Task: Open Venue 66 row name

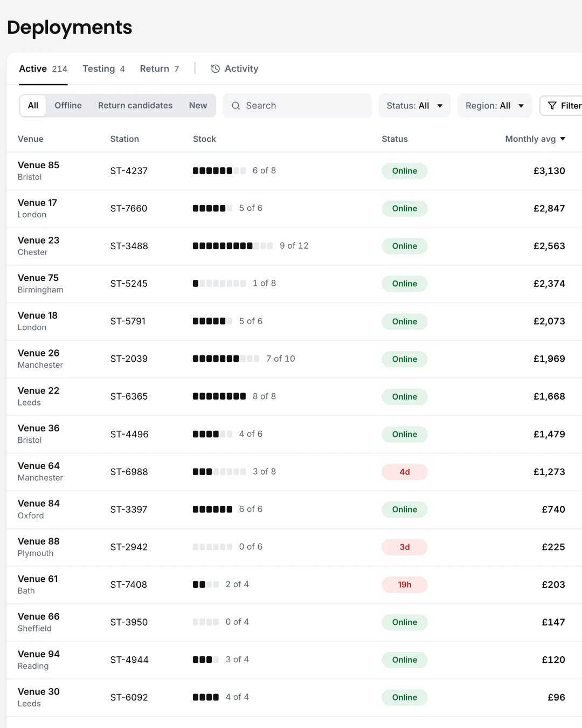Action: click(39, 616)
